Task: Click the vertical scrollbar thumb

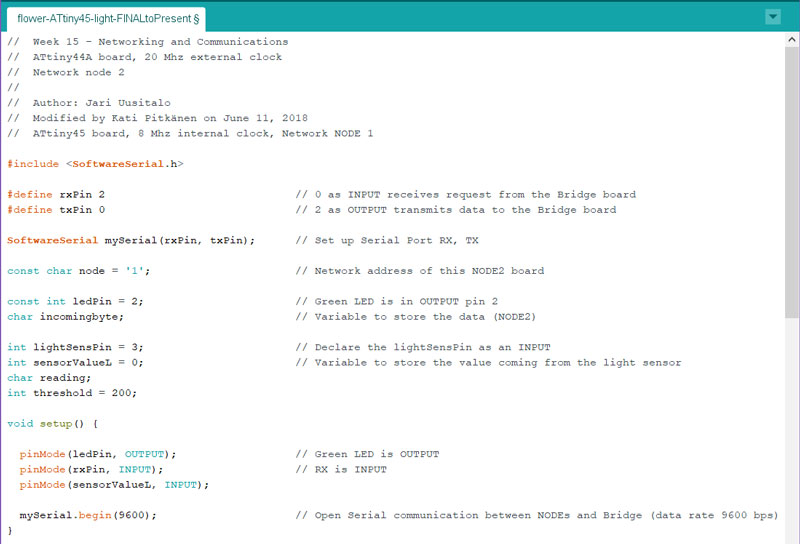Action: [792, 182]
